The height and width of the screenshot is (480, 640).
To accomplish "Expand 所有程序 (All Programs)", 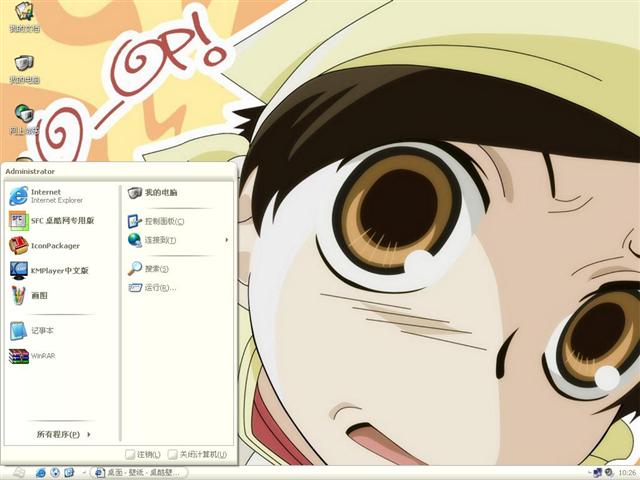I will 63,434.
